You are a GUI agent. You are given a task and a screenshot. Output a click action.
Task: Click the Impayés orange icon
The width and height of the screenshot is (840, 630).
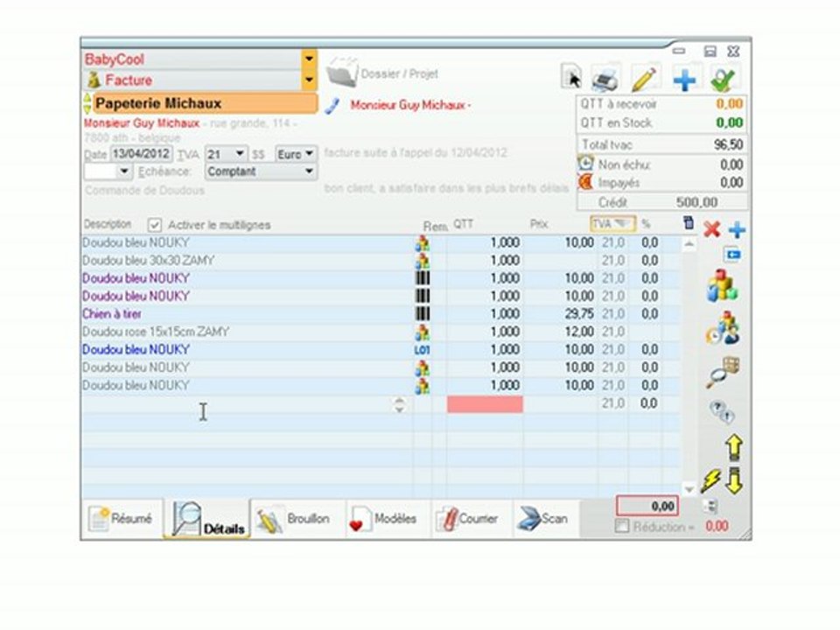pyautogui.click(x=586, y=182)
